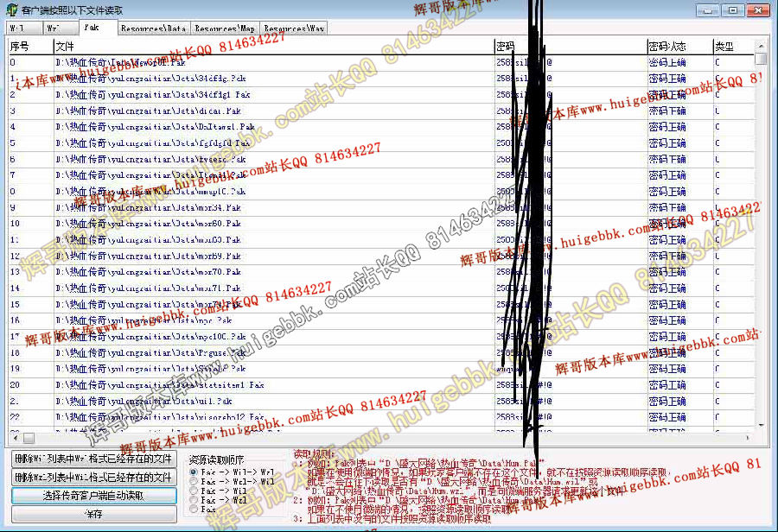
Task: Select row 3 file path ending dicai.Pak
Action: point(149,111)
